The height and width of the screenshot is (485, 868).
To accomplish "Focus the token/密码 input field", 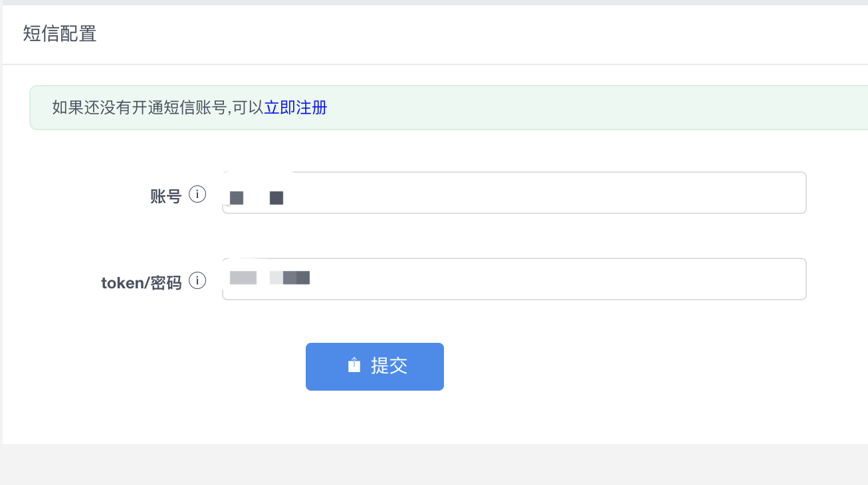I will point(465,278).
